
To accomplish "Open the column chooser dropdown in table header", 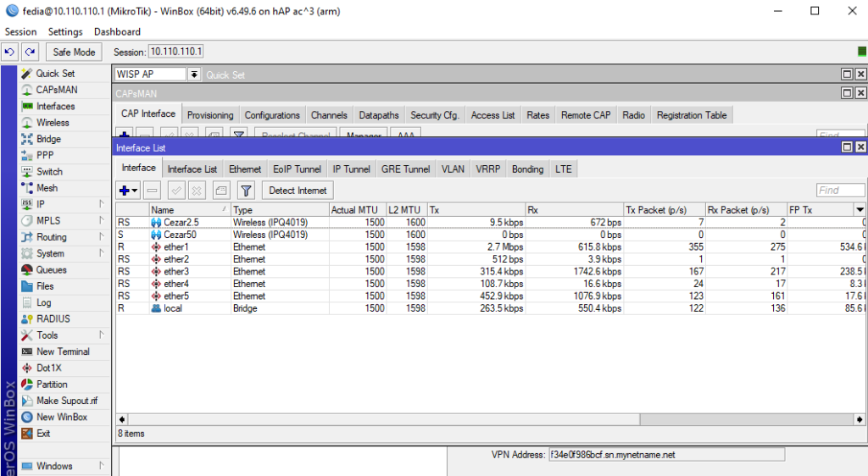I will click(x=860, y=210).
